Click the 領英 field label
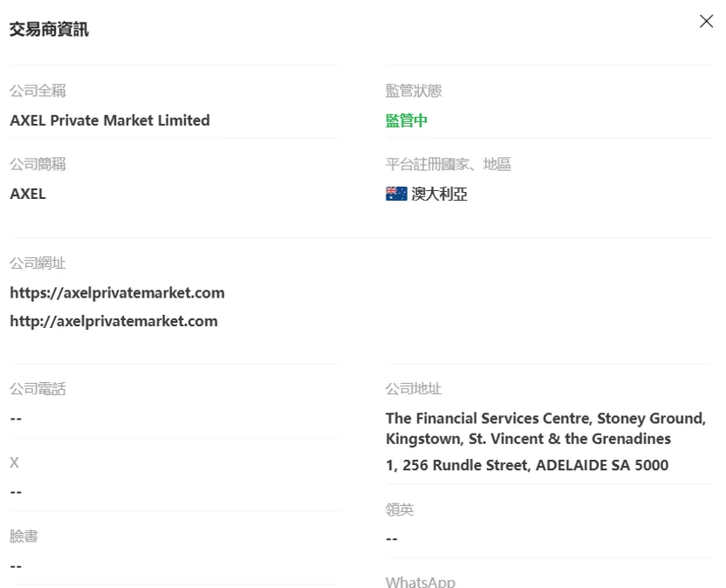The width and height of the screenshot is (726, 588). [400, 509]
